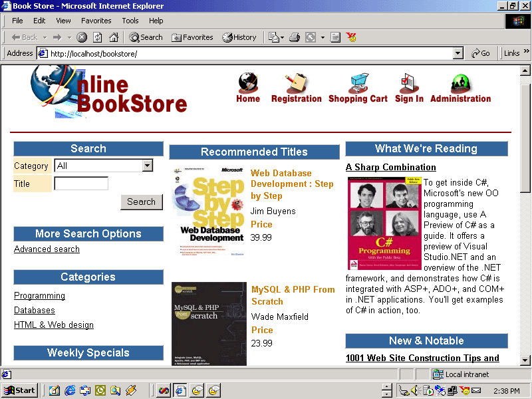
Task: Open the Favorites menu
Action: point(96,21)
